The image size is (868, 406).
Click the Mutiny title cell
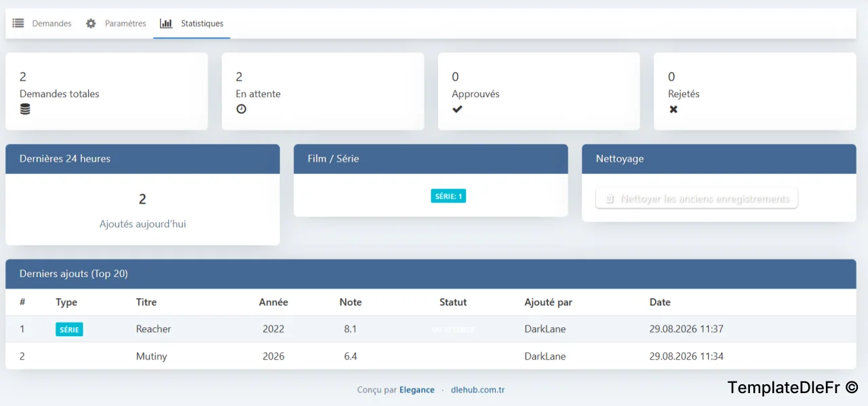[x=151, y=356]
